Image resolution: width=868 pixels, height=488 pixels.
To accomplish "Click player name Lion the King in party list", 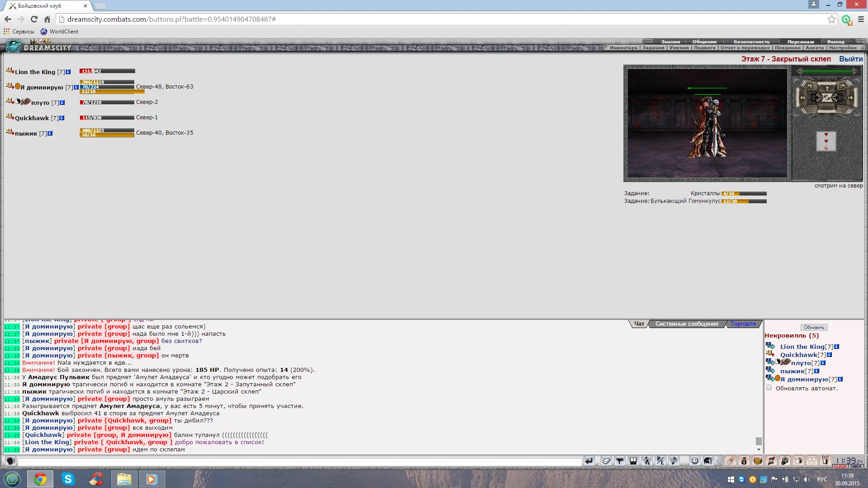I will click(35, 72).
